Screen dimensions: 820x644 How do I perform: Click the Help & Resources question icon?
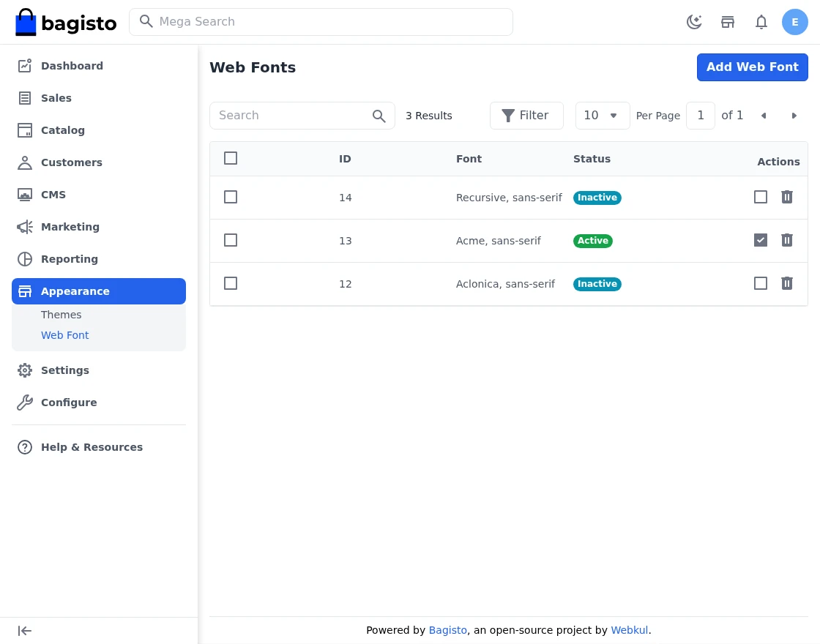(x=25, y=447)
